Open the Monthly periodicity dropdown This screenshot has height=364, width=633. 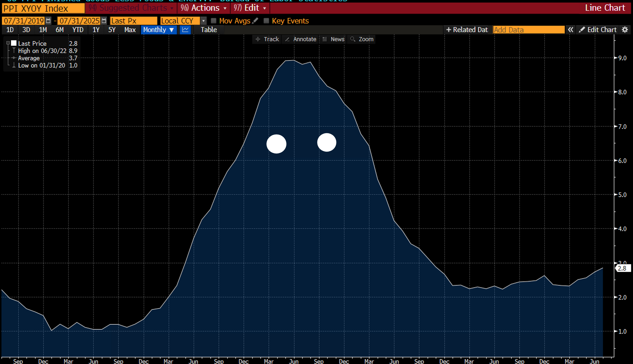(x=159, y=30)
